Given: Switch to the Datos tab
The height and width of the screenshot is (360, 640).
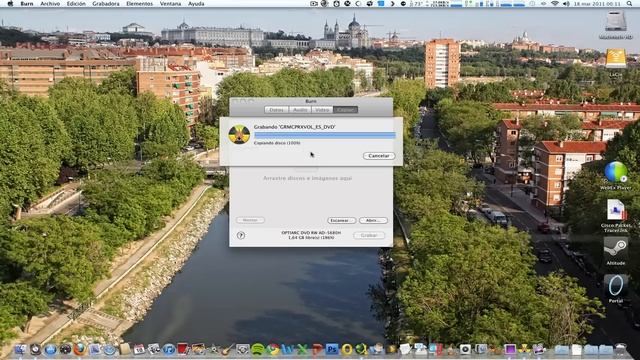Looking at the screenshot, I should coord(276,110).
